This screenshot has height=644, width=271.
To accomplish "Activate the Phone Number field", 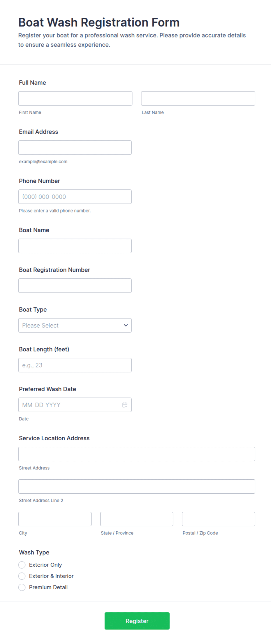I will tap(75, 197).
